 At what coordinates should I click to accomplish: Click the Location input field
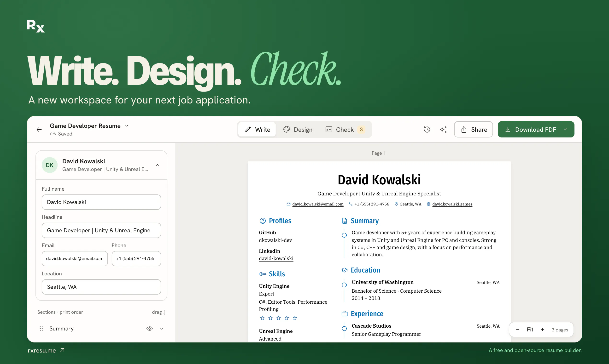101,287
